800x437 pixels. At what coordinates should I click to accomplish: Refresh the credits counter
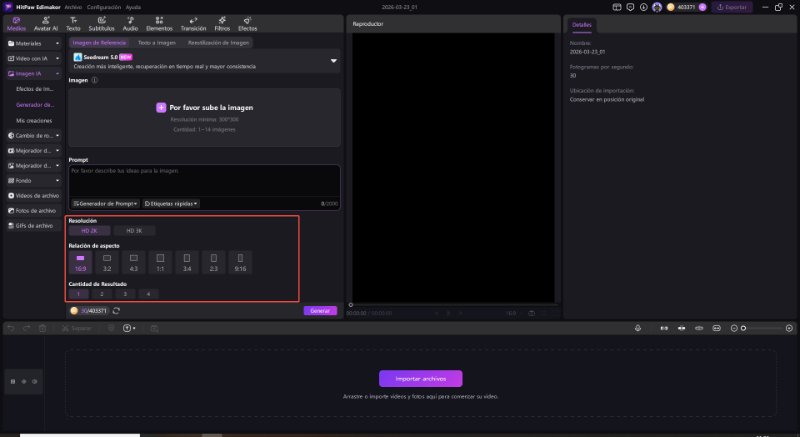(116, 311)
